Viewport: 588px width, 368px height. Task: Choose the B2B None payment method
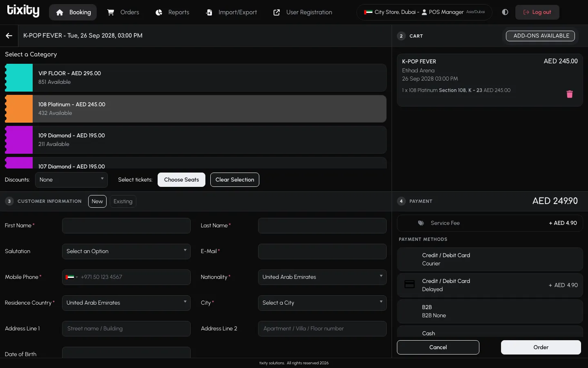(490, 312)
